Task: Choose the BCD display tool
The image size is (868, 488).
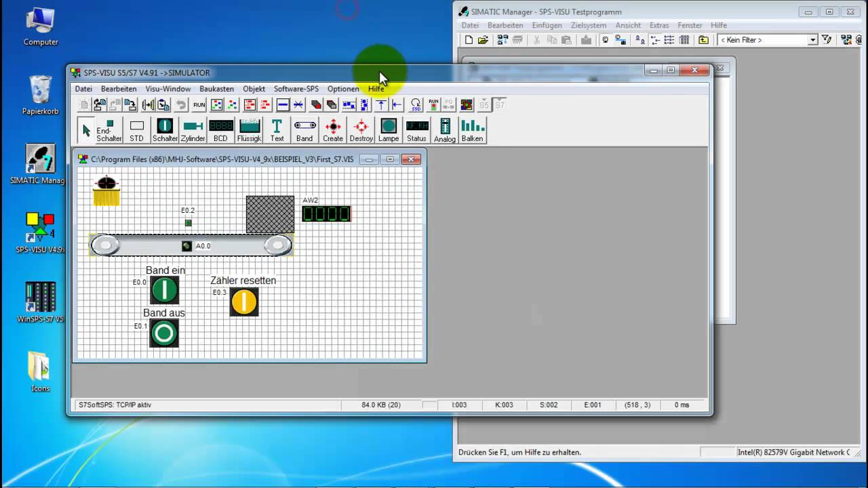Action: point(221,130)
